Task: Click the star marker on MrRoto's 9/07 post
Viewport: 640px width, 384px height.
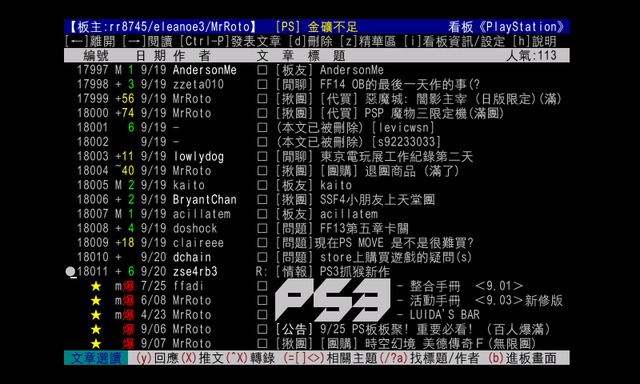Action: click(96, 344)
